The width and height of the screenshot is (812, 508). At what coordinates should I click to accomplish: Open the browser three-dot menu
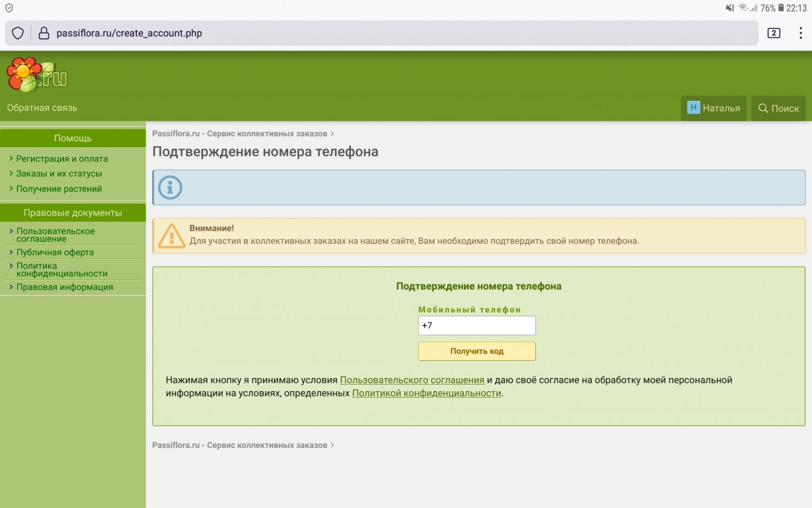(x=800, y=33)
